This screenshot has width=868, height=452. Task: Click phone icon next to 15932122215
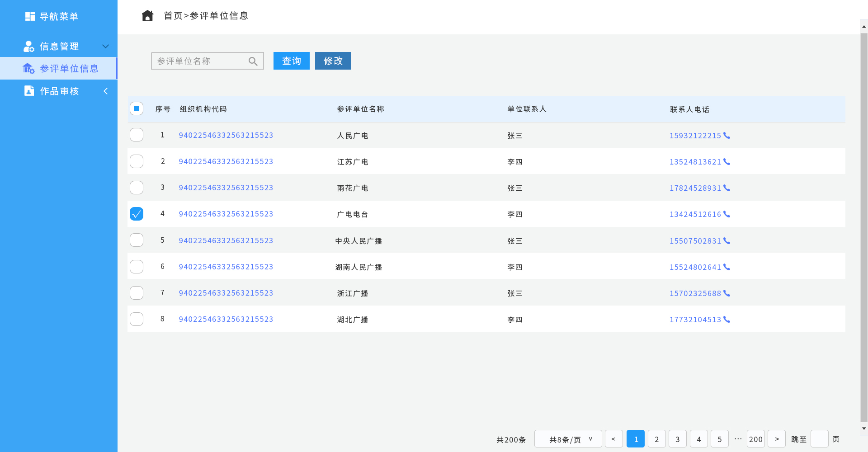[726, 136]
